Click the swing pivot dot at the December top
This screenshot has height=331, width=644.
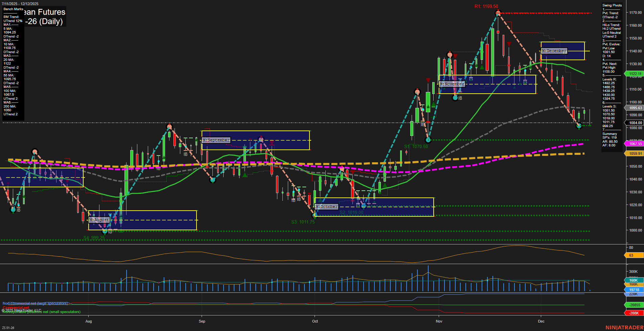click(x=498, y=13)
